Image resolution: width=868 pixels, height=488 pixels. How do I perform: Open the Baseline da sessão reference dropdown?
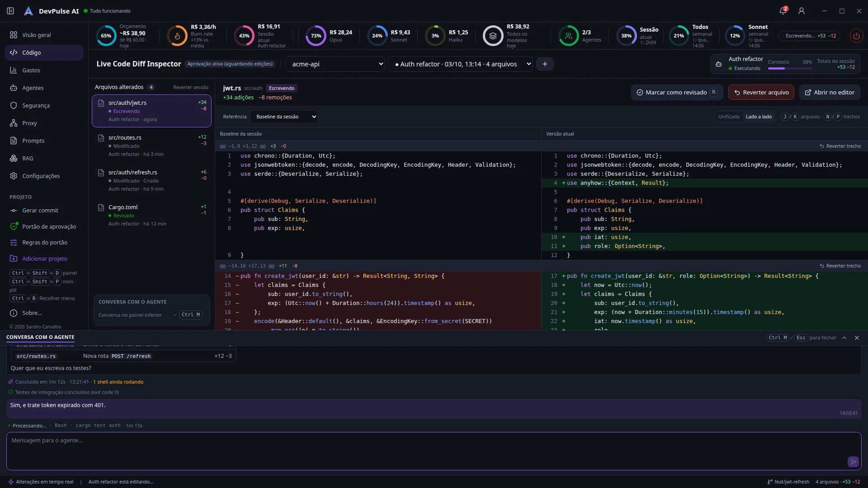pos(284,117)
